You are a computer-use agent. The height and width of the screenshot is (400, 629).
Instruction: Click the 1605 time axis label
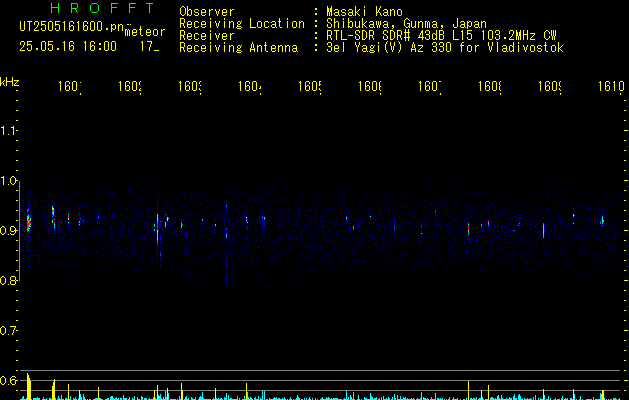(x=310, y=86)
